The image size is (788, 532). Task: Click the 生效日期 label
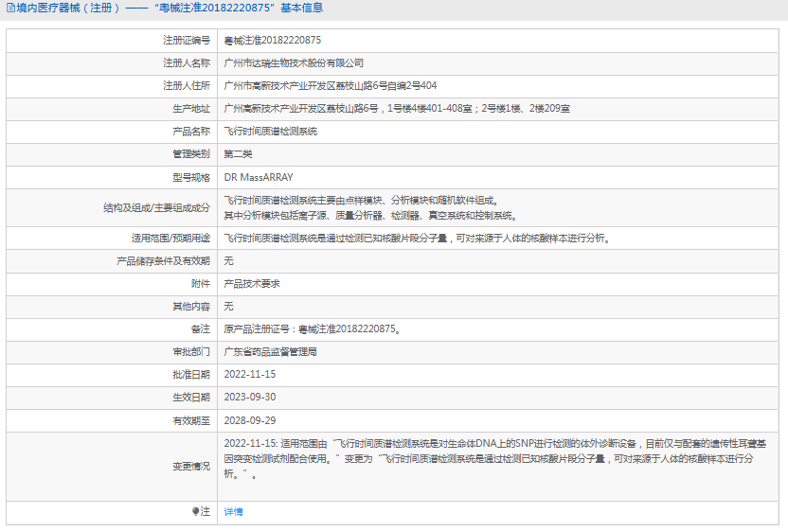[x=191, y=398]
